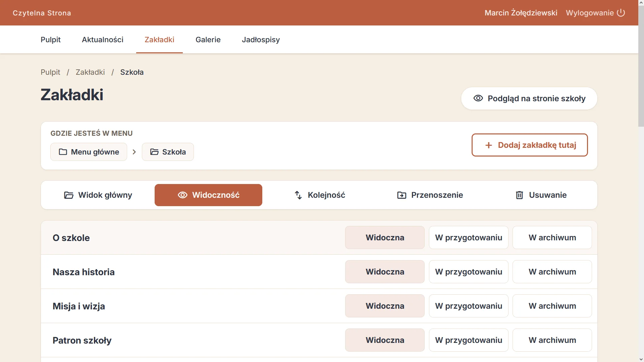Image resolution: width=644 pixels, height=362 pixels.
Task: Set O szkole to Widoczna
Action: click(385, 238)
